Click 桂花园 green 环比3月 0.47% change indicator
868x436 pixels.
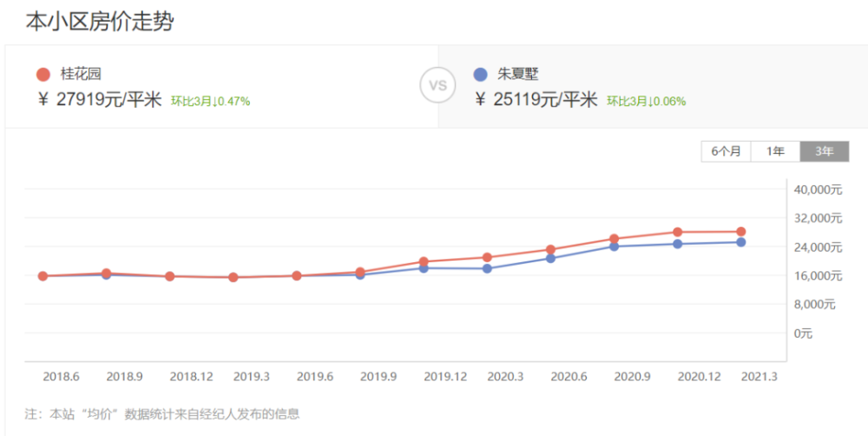coord(210,101)
